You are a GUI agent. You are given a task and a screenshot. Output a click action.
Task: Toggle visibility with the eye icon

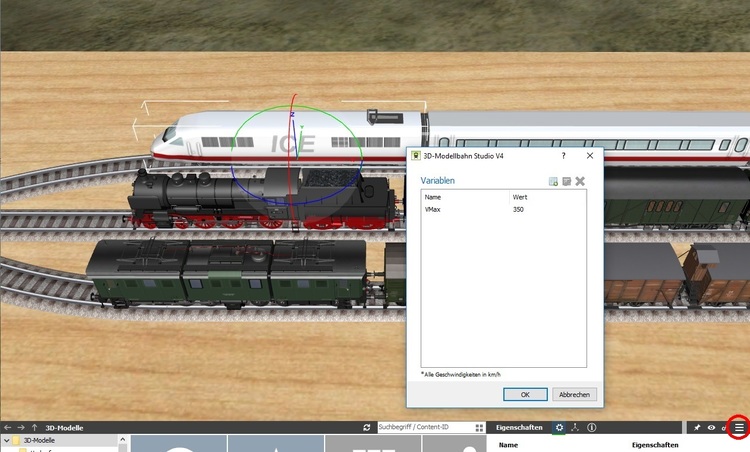(x=711, y=428)
